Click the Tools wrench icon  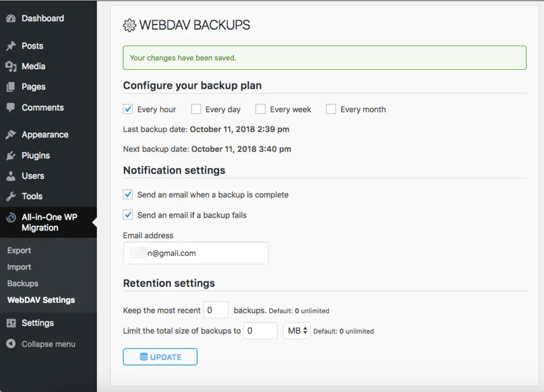pyautogui.click(x=11, y=196)
